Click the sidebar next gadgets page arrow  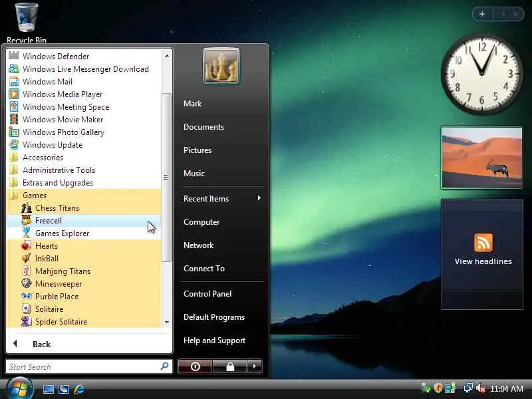coord(516,14)
